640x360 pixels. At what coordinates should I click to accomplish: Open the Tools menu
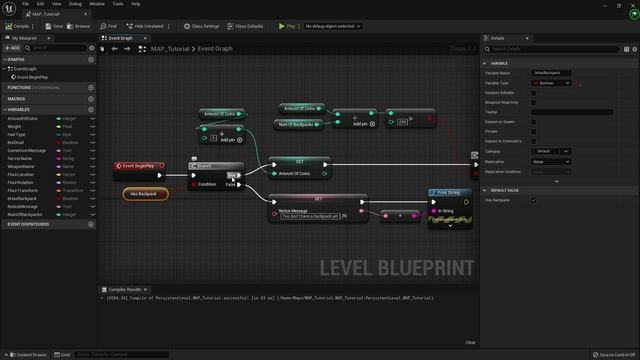tap(118, 4)
